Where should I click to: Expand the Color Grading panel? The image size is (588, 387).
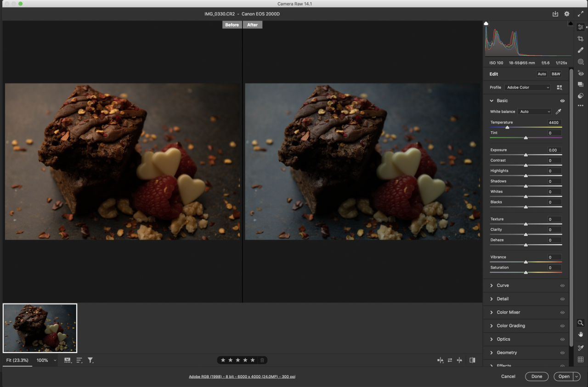point(492,326)
